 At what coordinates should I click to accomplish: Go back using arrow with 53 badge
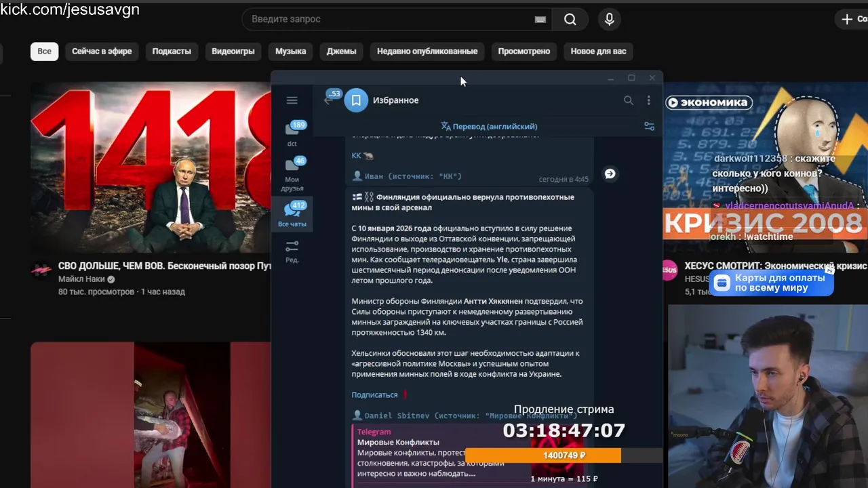tap(330, 100)
